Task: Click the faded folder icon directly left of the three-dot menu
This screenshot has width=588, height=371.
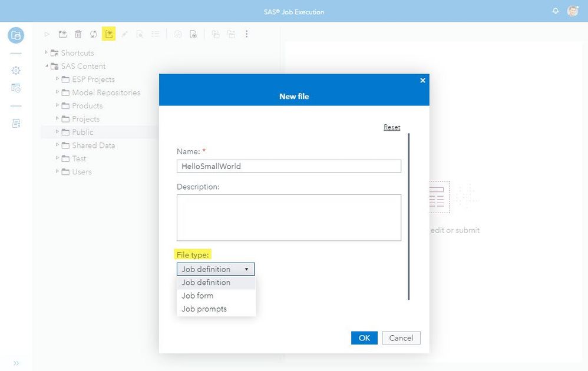Action: [x=232, y=34]
